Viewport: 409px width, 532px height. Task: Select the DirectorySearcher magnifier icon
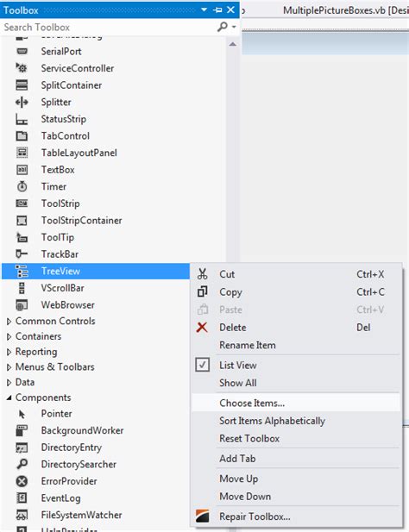pyautogui.click(x=22, y=464)
